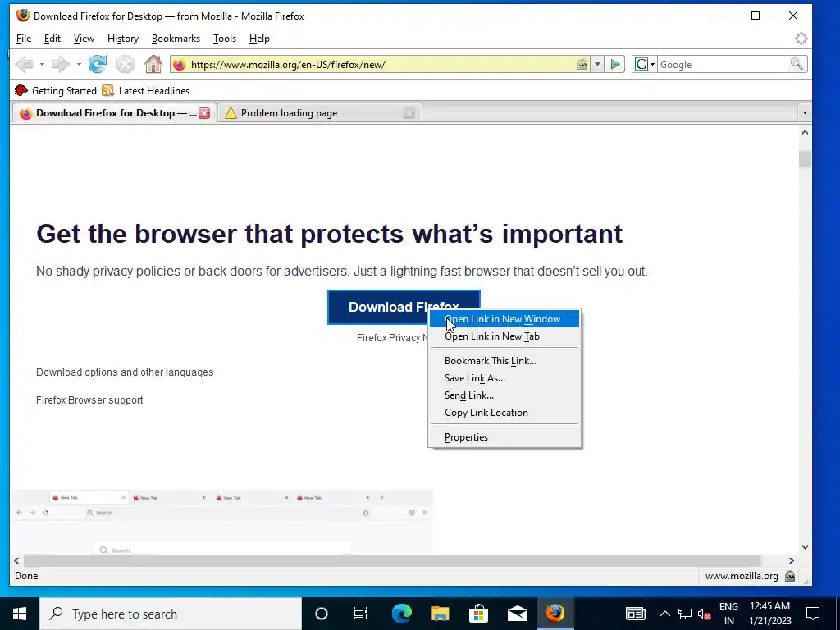Click the activity throbber icon in menu bar
840x630 pixels.
point(801,39)
